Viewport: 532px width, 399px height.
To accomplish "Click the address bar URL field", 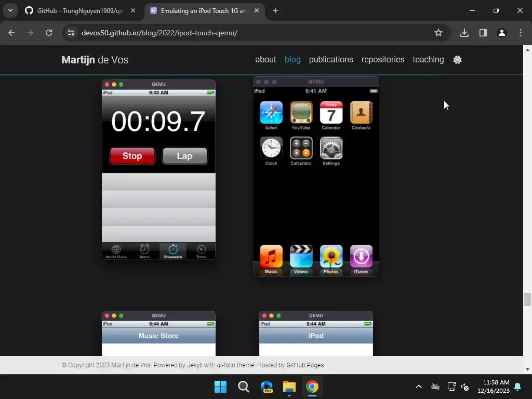I will pos(251,33).
